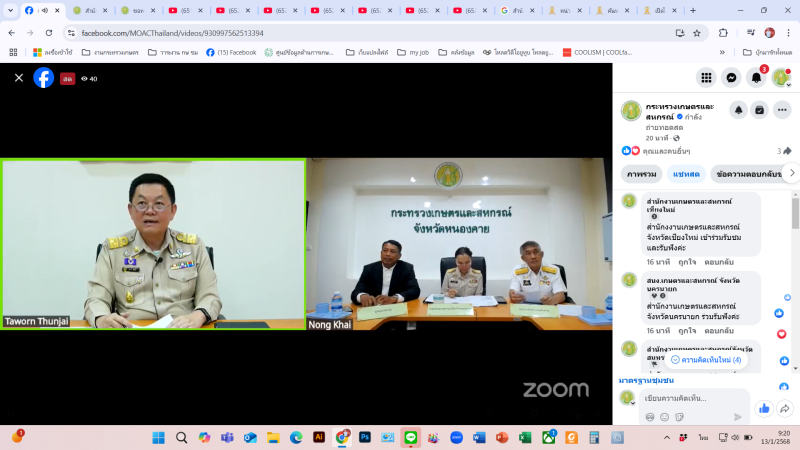The image size is (800, 450).
Task: Click the share arrow beside the comment box
Action: click(x=786, y=408)
